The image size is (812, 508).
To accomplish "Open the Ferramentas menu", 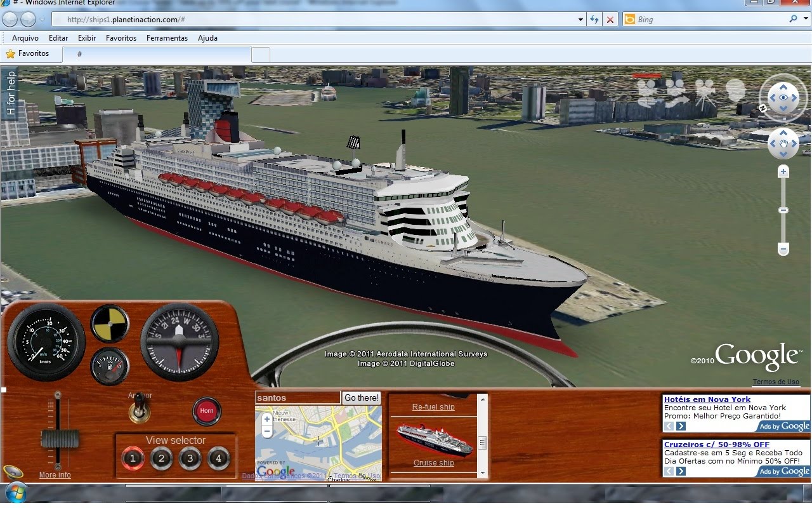I will point(167,38).
